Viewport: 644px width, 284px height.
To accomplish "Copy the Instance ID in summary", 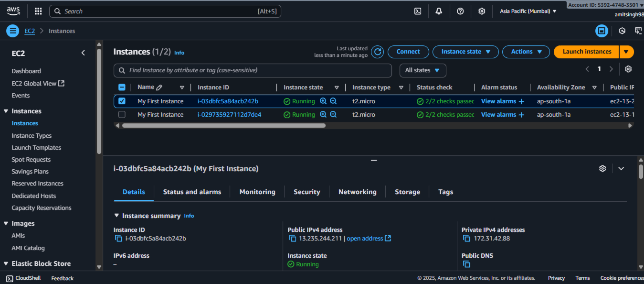I will [118, 238].
